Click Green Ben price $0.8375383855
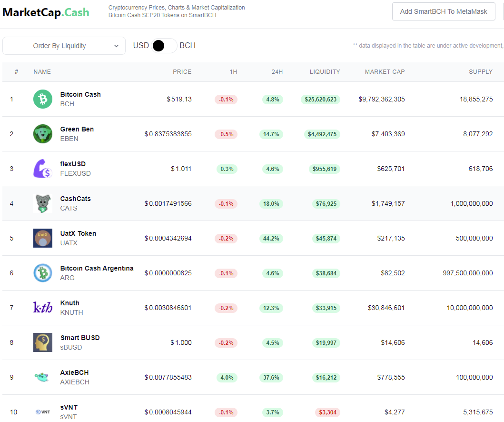 [x=168, y=134]
